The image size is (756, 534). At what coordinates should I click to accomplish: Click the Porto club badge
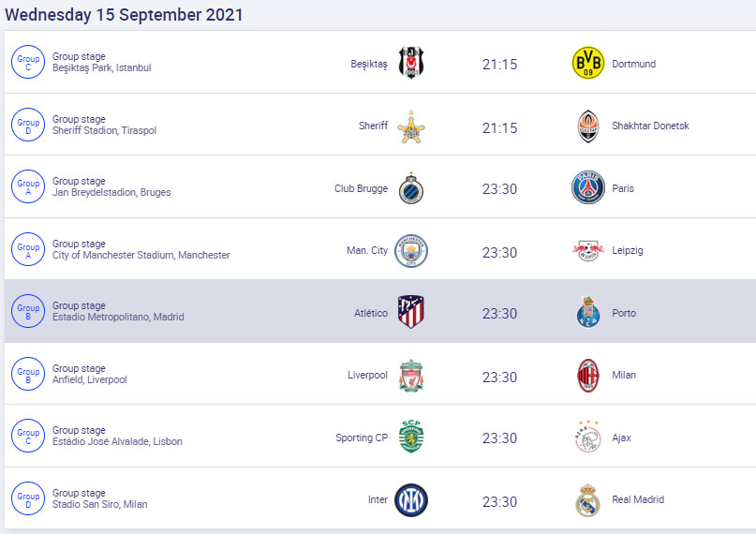click(x=587, y=312)
